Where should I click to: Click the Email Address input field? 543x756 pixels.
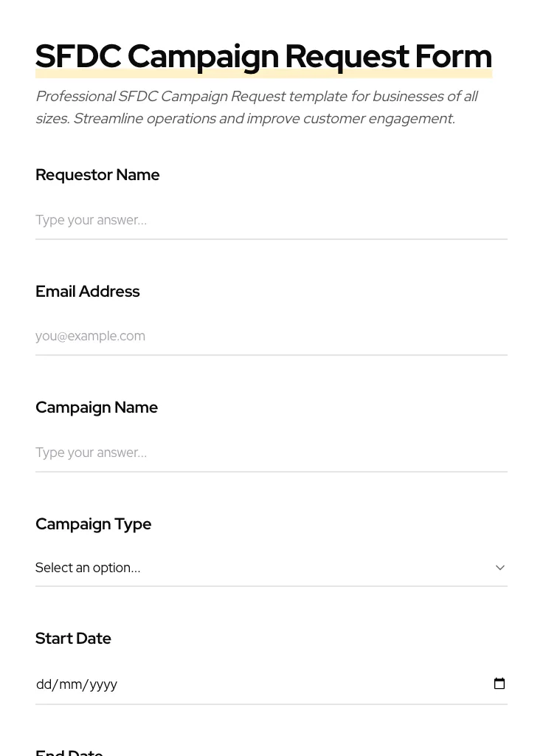coord(271,336)
